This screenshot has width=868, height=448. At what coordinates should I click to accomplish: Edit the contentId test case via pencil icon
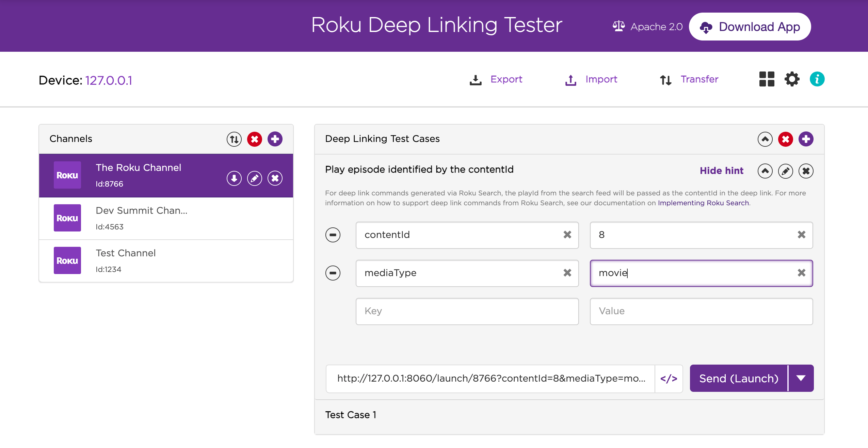(785, 171)
